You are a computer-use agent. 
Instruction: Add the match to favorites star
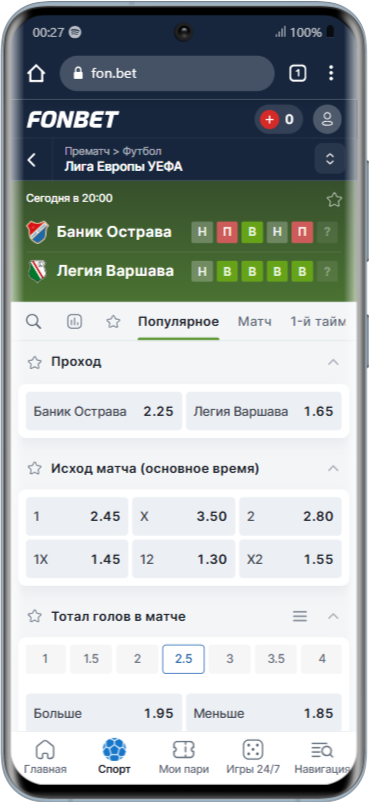pos(334,199)
